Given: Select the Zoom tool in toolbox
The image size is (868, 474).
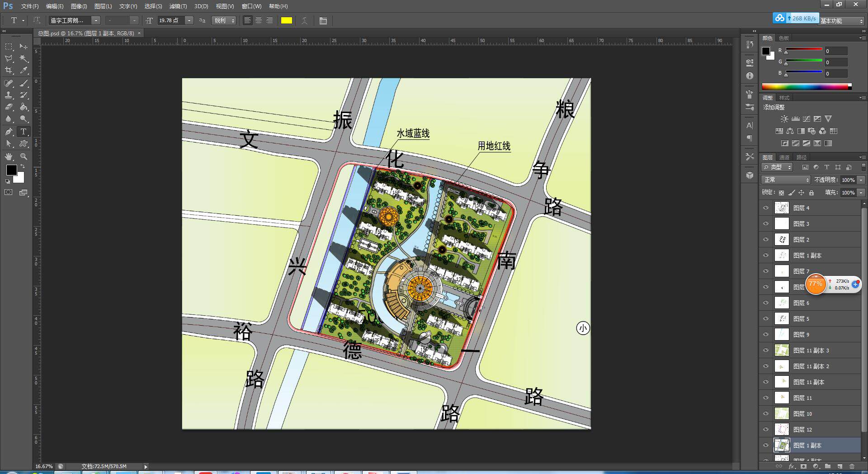Looking at the screenshot, I should click(24, 156).
